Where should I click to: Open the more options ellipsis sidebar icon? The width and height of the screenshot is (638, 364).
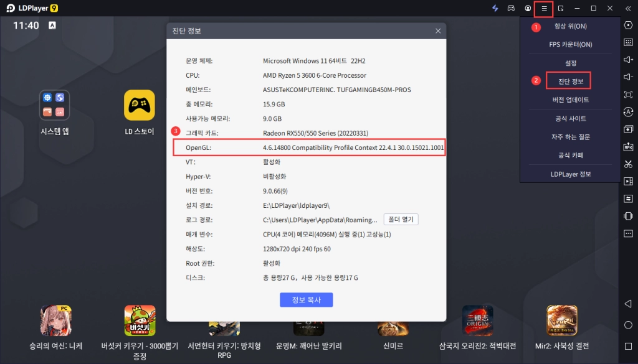pos(628,233)
